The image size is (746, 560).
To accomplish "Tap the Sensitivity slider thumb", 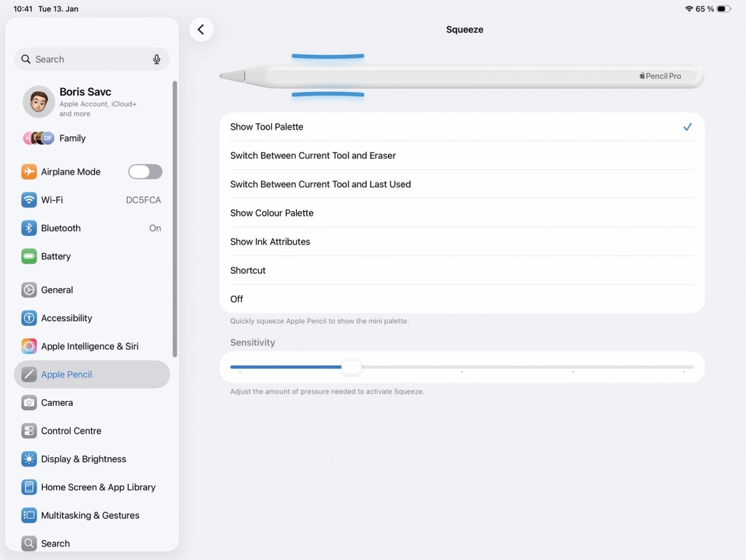I will pos(351,367).
